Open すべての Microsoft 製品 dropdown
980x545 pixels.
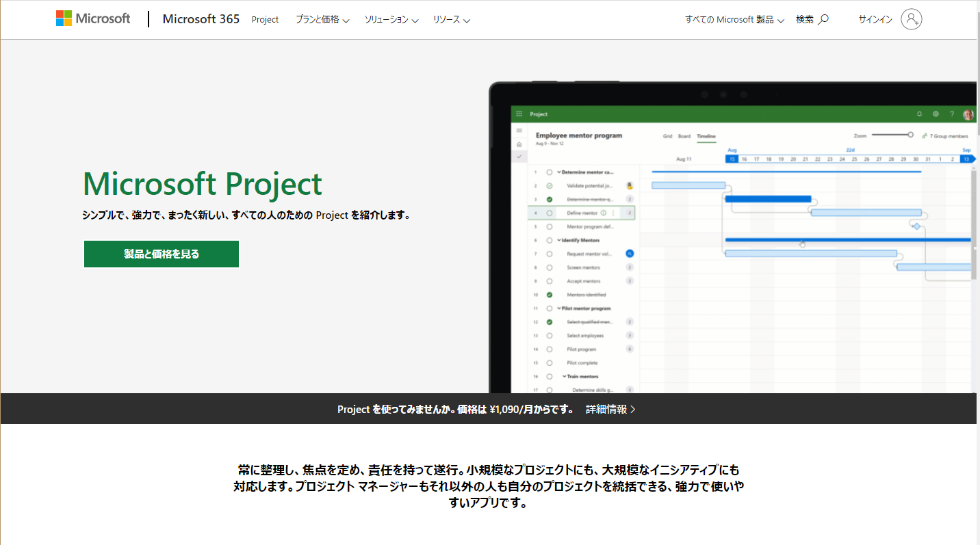point(734,20)
